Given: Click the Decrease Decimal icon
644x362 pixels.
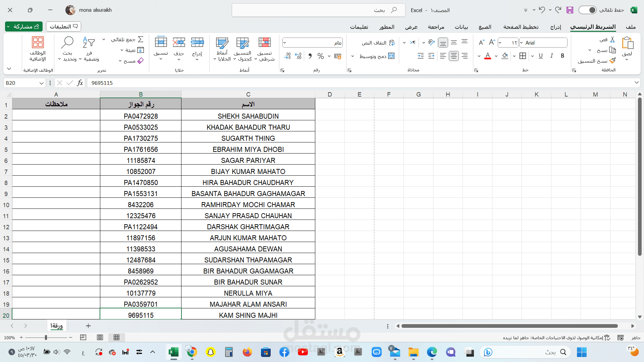Looking at the screenshot, I should click(287, 56).
